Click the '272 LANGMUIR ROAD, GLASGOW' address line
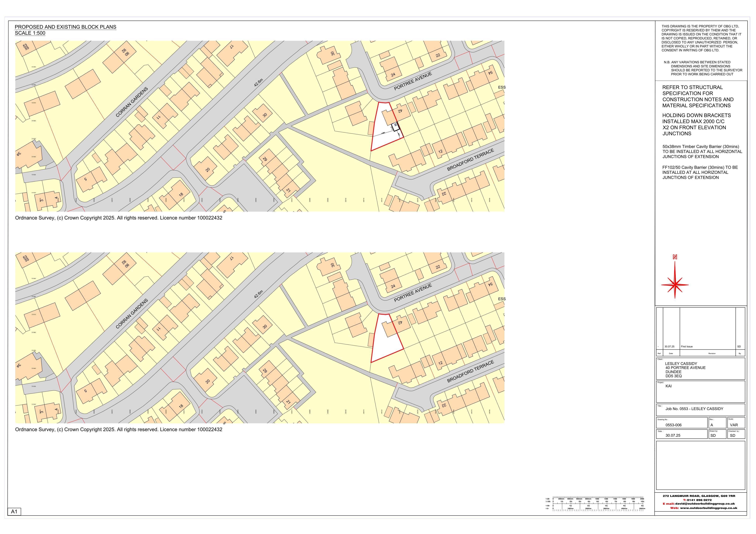This screenshot has width=756, height=534. point(699,495)
